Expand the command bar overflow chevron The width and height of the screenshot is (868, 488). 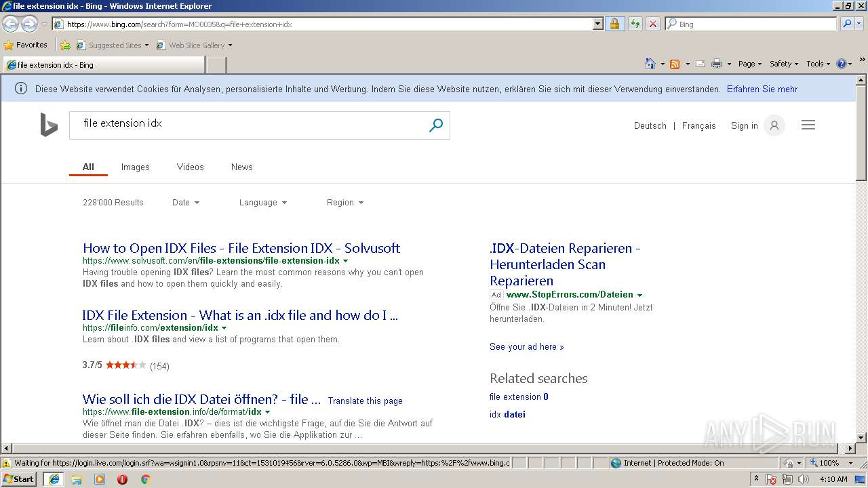tap(863, 60)
